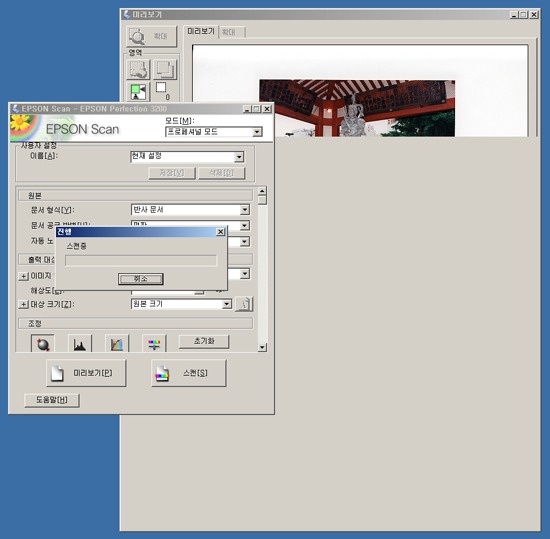Click the zoom (확대) magnifier button in the preview window
This screenshot has width=550, height=539.
(x=151, y=36)
